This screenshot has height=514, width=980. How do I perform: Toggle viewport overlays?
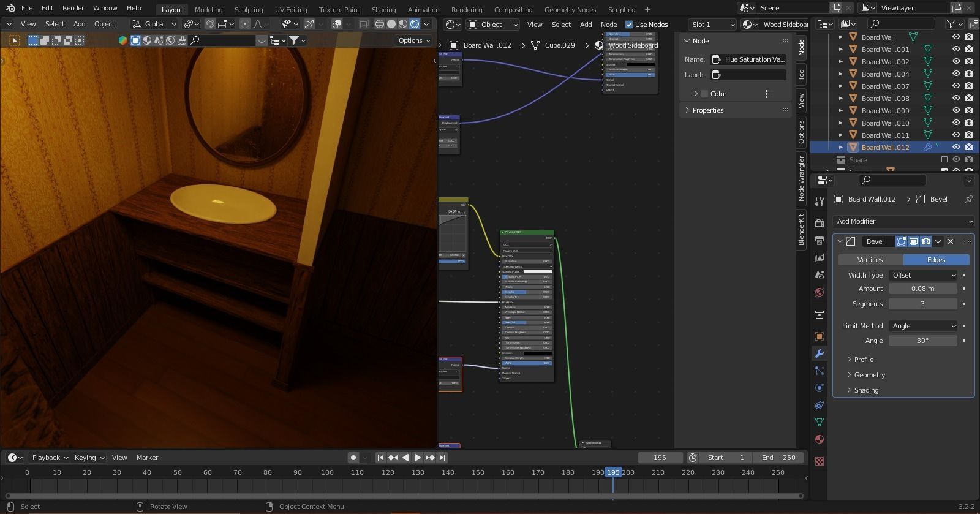coord(337,24)
